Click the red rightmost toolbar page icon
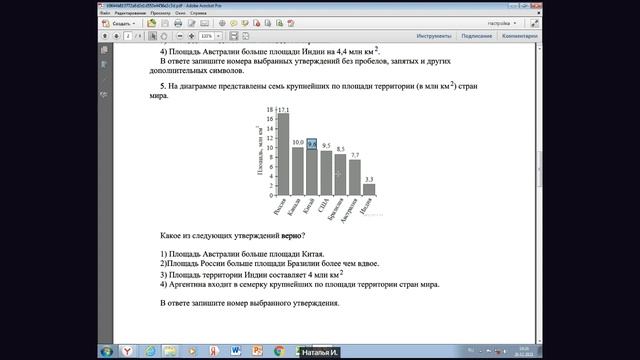Screen dimensions: 640x360 (x=291, y=23)
